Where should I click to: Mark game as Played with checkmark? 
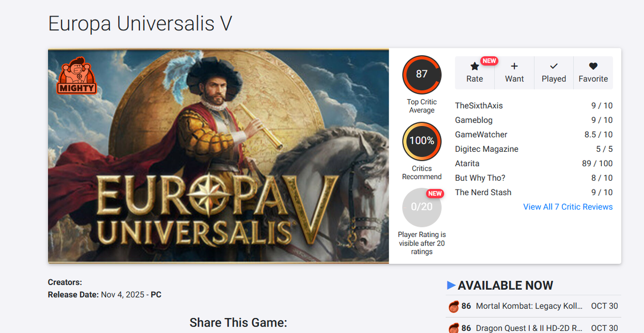(x=554, y=66)
